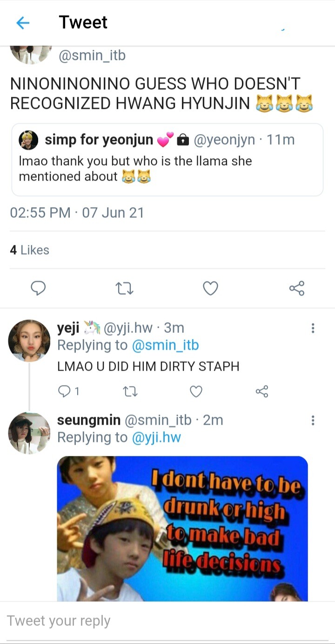
Task: Open the bad life decisions meme image
Action: (182, 529)
